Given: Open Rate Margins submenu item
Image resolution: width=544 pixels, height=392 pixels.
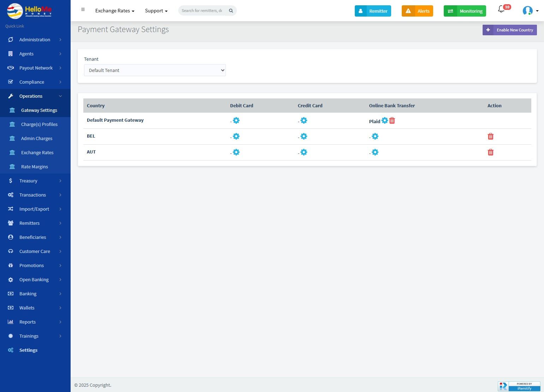Looking at the screenshot, I should point(35,167).
